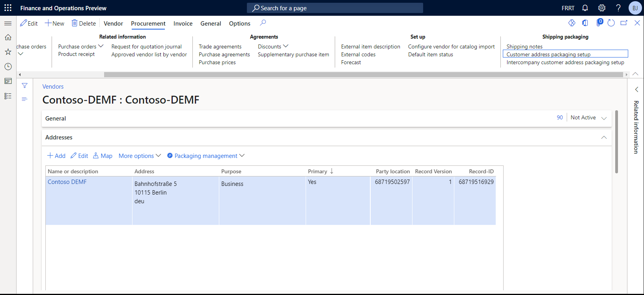Open the Procurement tab

point(148,24)
